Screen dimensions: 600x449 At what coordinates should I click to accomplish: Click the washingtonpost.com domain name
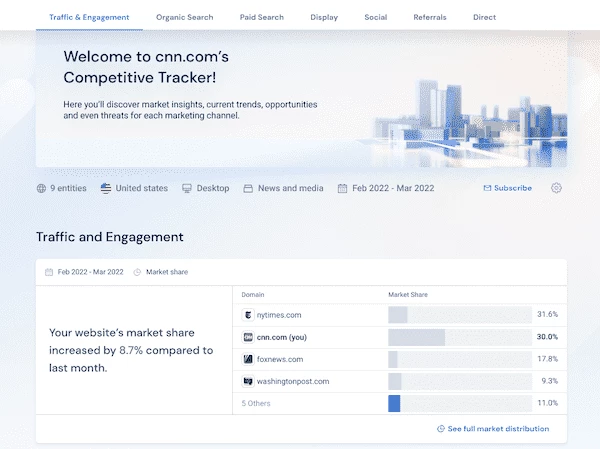point(293,381)
